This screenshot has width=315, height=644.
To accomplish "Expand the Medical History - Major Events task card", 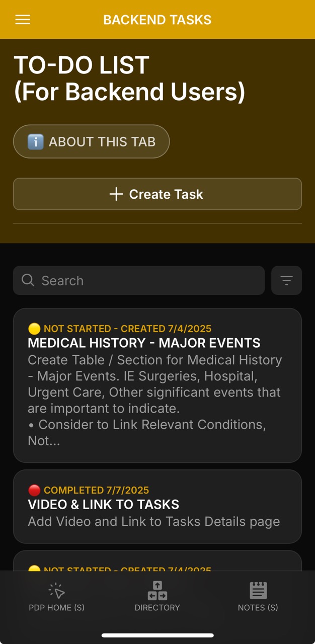I will point(157,385).
